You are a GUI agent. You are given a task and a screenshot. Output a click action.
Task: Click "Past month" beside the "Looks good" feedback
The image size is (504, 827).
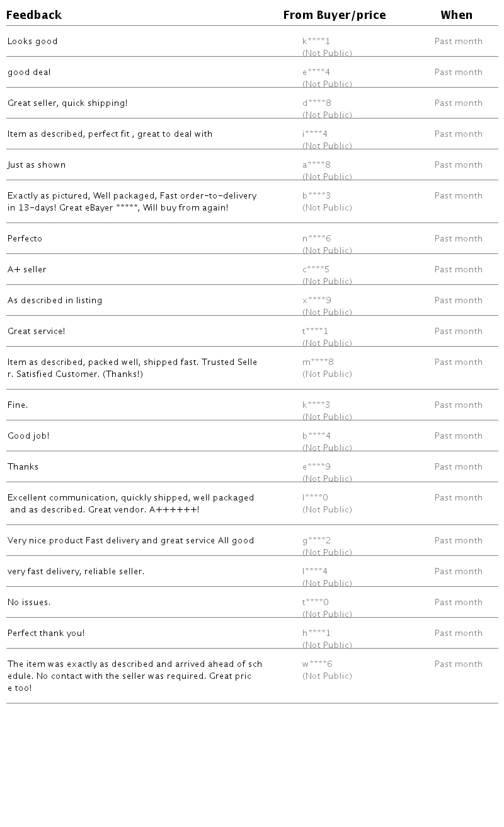459,42
